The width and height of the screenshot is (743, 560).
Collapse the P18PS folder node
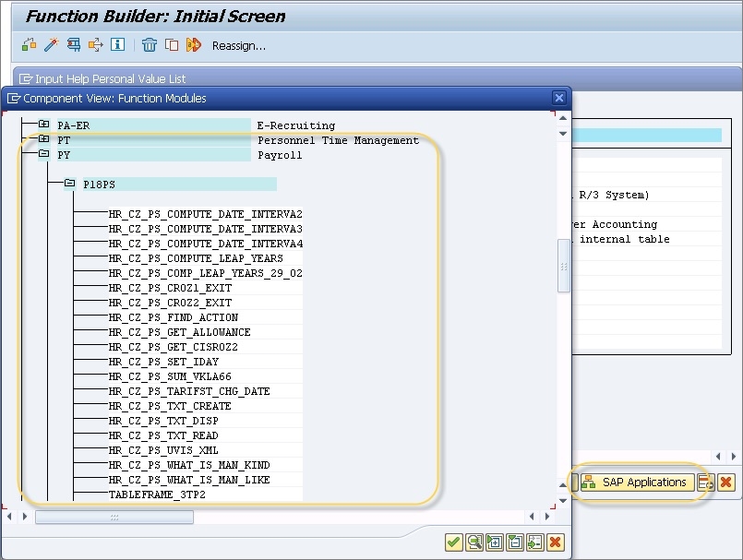coord(69,184)
